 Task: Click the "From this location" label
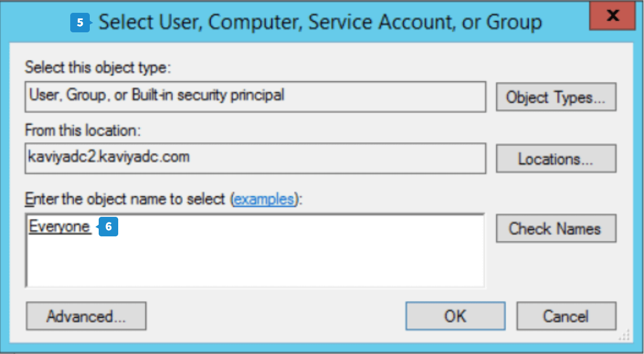point(84,130)
